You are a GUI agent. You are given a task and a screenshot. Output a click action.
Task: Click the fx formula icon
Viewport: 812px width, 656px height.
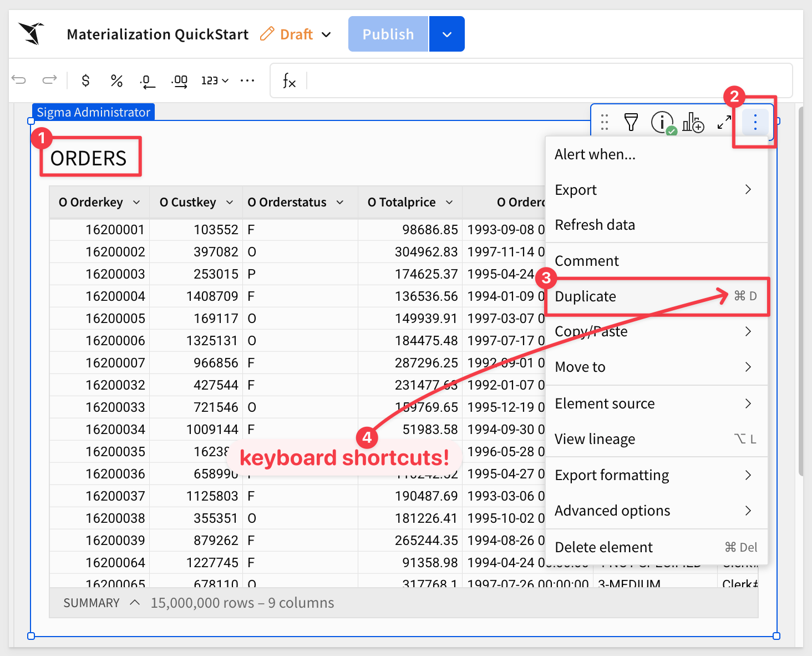coord(289,80)
